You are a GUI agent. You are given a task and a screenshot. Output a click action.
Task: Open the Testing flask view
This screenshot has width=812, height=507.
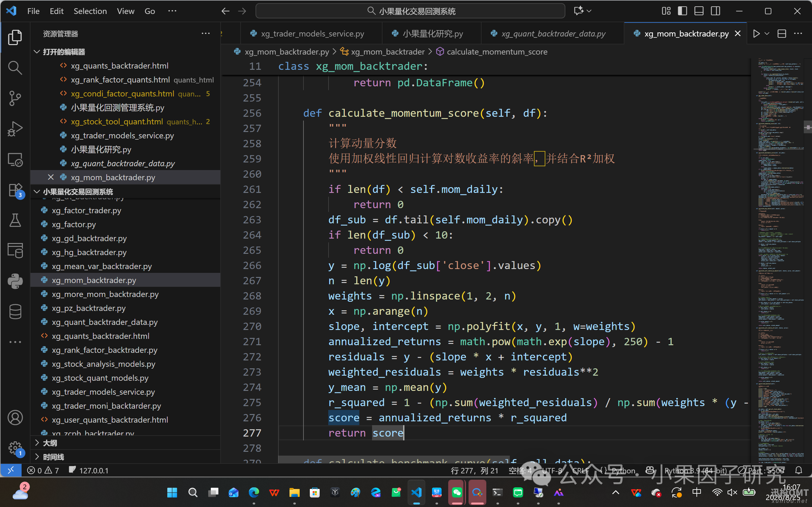click(15, 220)
